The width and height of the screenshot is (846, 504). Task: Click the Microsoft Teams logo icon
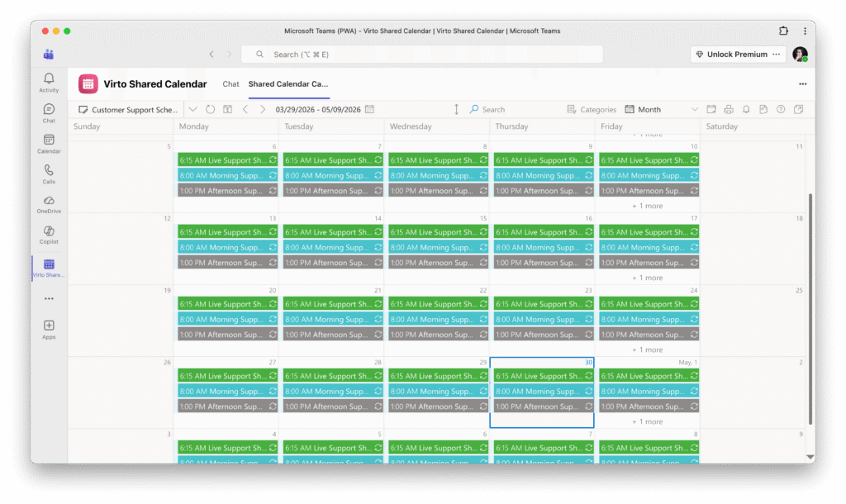coord(49,54)
